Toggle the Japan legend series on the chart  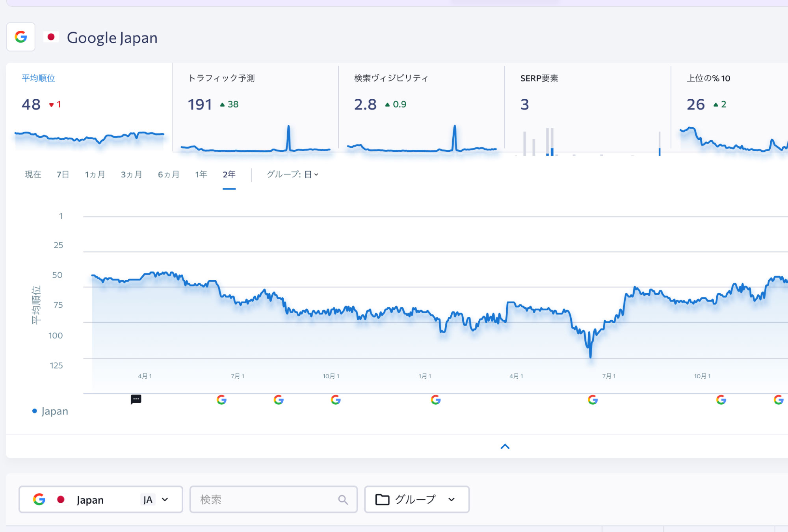(x=50, y=411)
